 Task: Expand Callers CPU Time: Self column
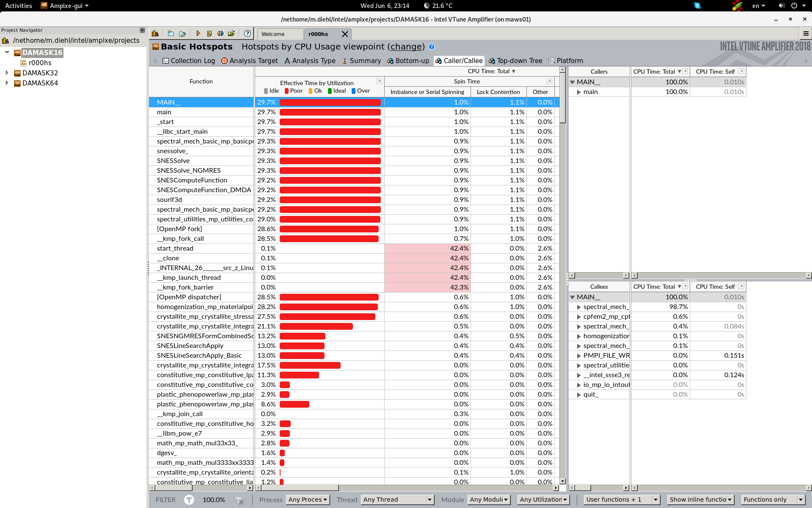(x=741, y=71)
